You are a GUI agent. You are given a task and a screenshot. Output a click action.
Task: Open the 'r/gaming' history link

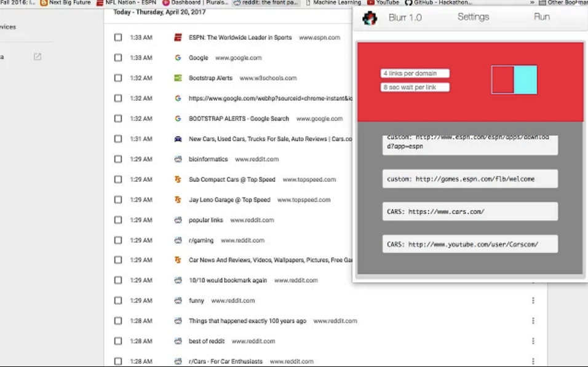(201, 240)
